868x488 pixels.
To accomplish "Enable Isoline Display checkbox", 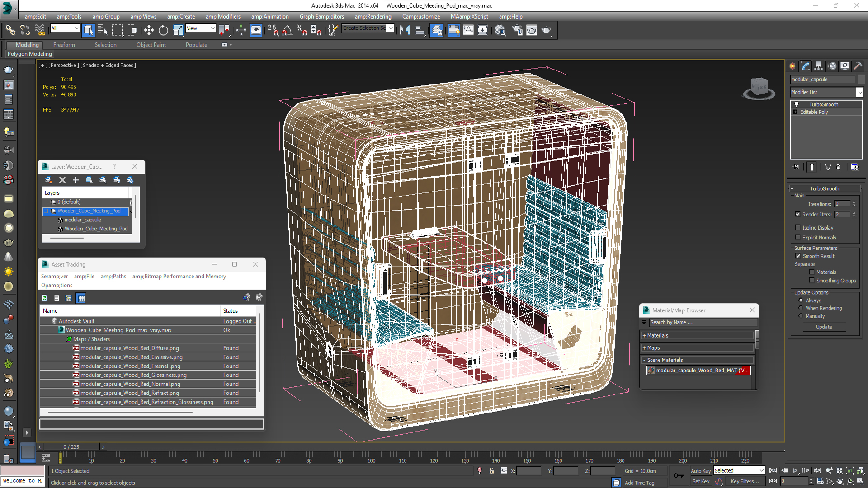I will tap(798, 228).
